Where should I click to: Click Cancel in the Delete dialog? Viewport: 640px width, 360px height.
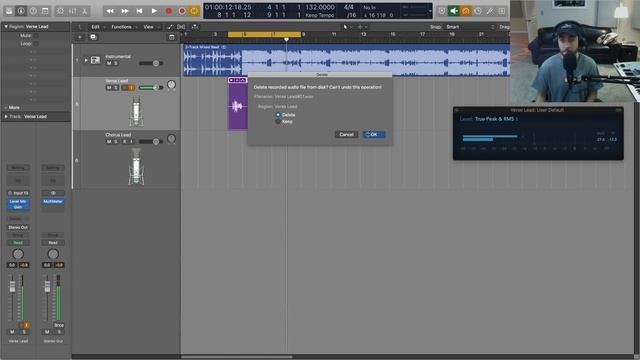[x=346, y=134]
